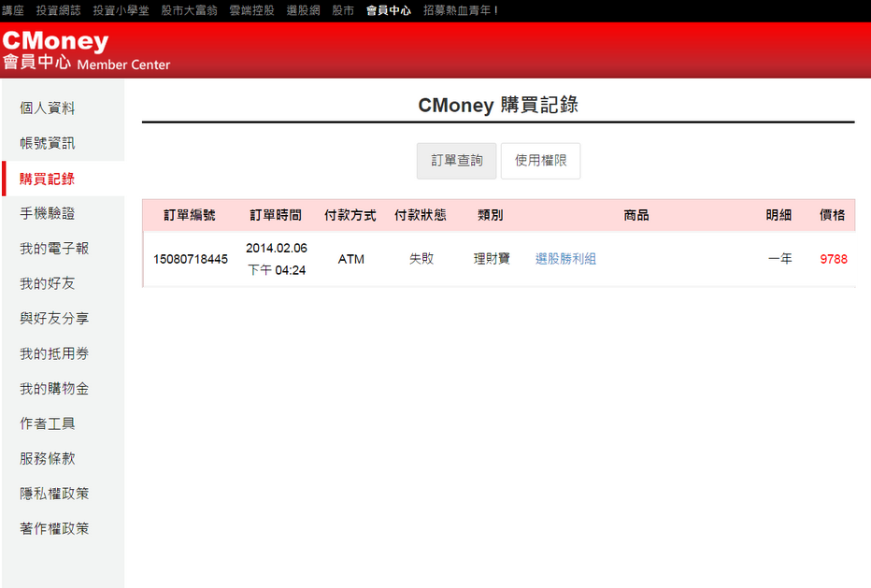Switch to 訂單查詢 tab button
The height and width of the screenshot is (588, 871).
(457, 161)
